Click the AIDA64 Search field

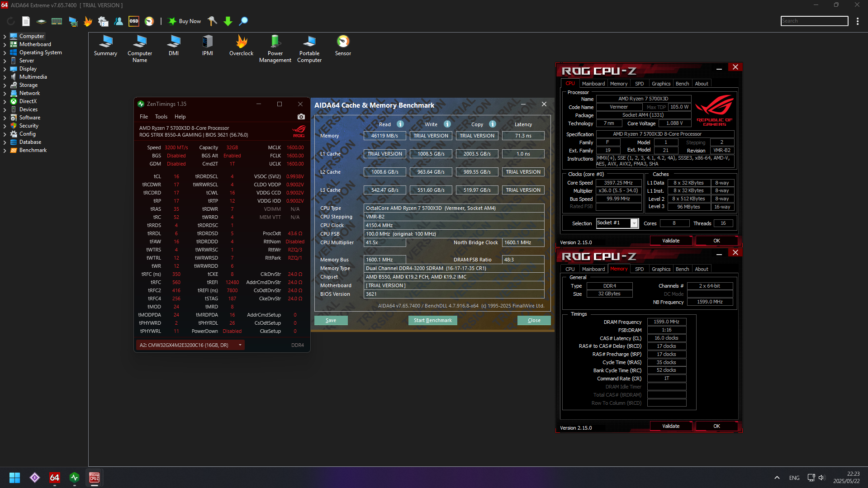pos(814,21)
